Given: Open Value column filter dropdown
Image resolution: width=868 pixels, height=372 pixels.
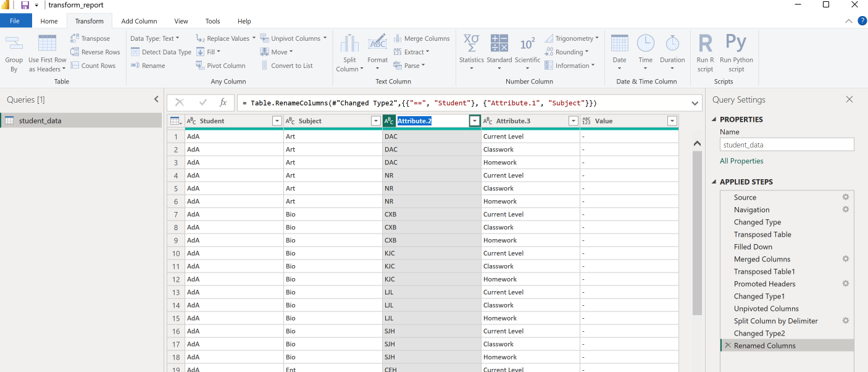Looking at the screenshot, I should click(672, 121).
